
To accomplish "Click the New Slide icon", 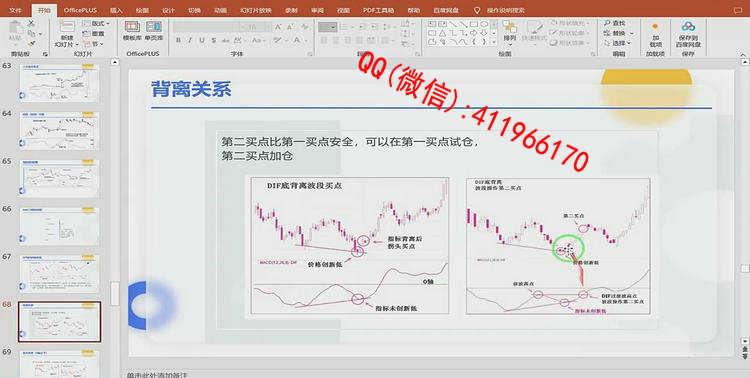I will (67, 33).
